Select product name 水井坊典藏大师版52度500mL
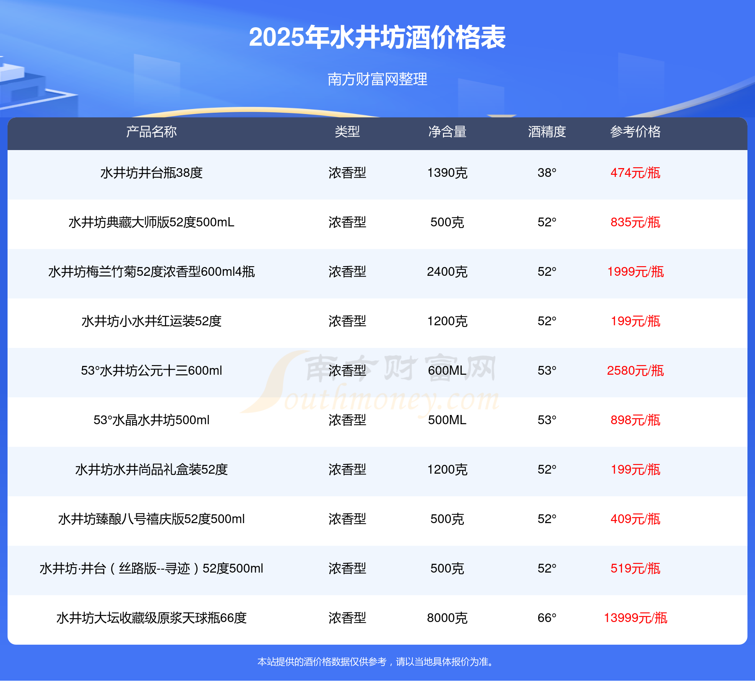The height and width of the screenshot is (700, 755). 151,222
